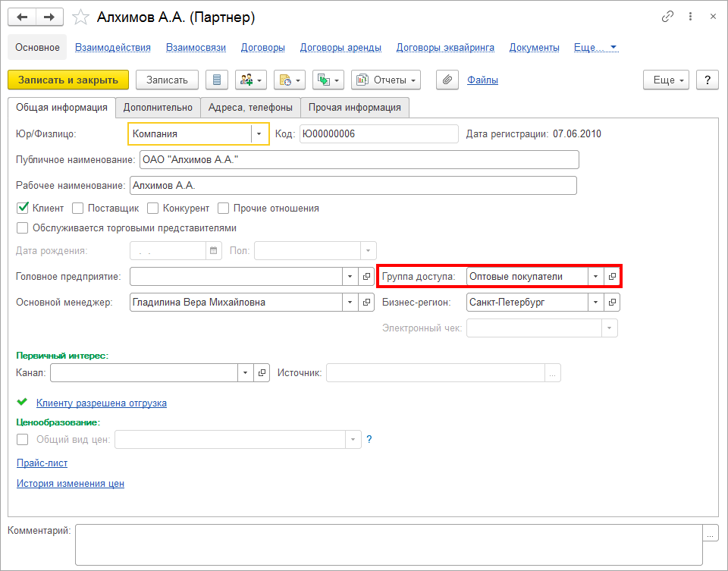Viewport: 728px width, 571px height.
Task: Click the back navigation arrow
Action: [x=21, y=17]
